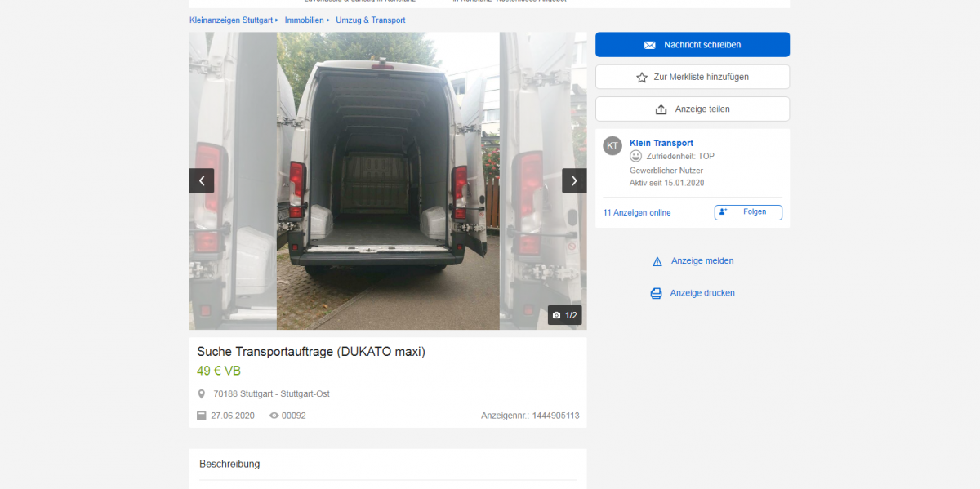The width and height of the screenshot is (980, 489).
Task: Show next photo with right arrow
Action: [x=574, y=181]
